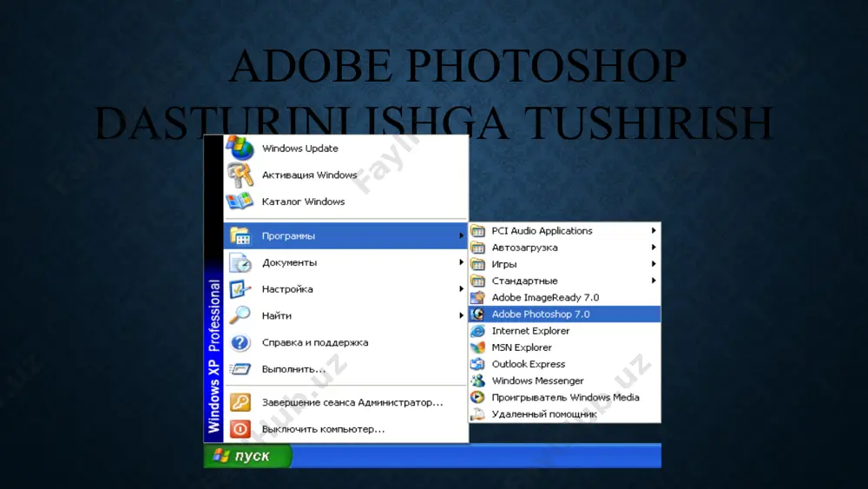
Task: Select Завершение сеанса Администратор entry
Action: coord(346,402)
